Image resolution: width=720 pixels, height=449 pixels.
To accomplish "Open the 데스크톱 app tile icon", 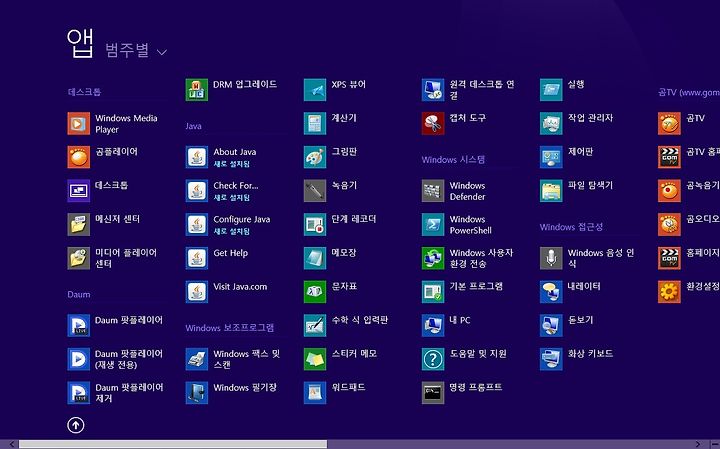I will 79,191.
